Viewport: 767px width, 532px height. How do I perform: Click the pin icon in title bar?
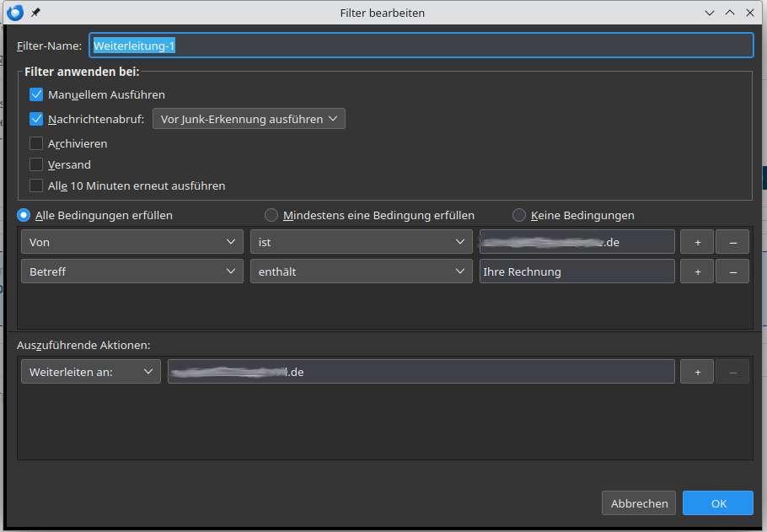(x=35, y=13)
